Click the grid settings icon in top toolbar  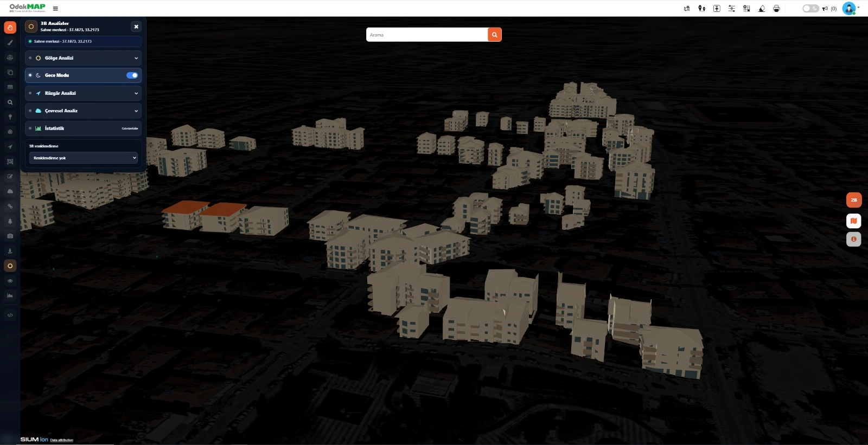click(x=746, y=9)
